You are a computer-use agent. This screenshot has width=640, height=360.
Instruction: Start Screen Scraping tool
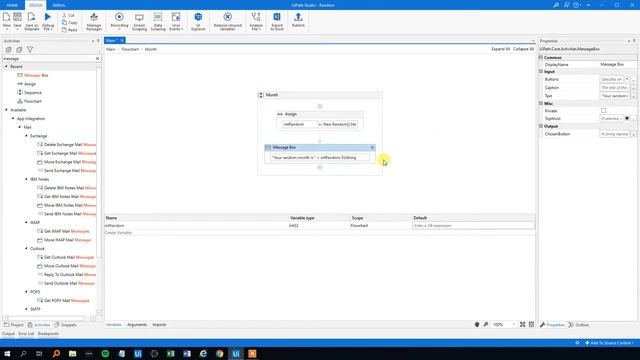139,21
